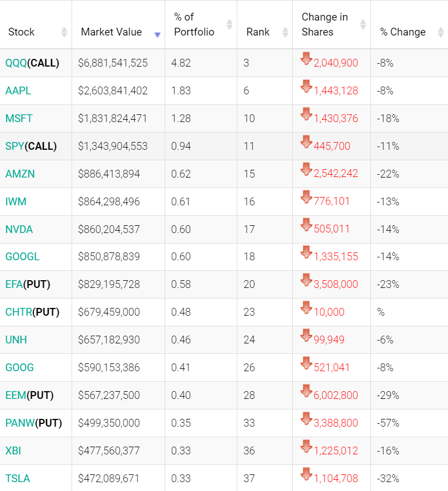Click the Market Value column header label
The image size is (448, 491).
(111, 32)
